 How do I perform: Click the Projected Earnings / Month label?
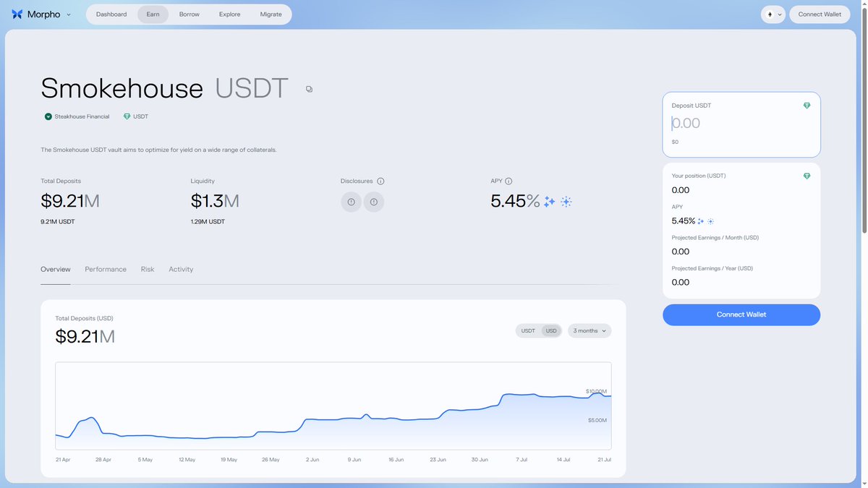click(715, 238)
